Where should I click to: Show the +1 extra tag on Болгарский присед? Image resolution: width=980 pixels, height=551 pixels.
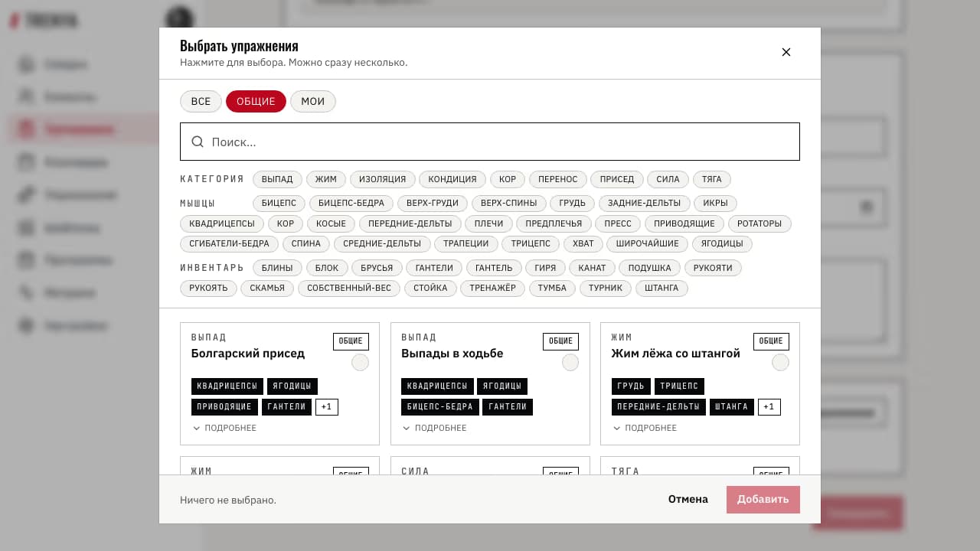(327, 406)
